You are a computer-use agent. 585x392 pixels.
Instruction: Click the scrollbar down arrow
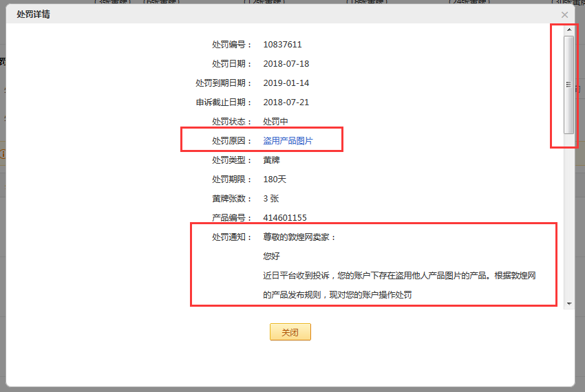pos(569,304)
